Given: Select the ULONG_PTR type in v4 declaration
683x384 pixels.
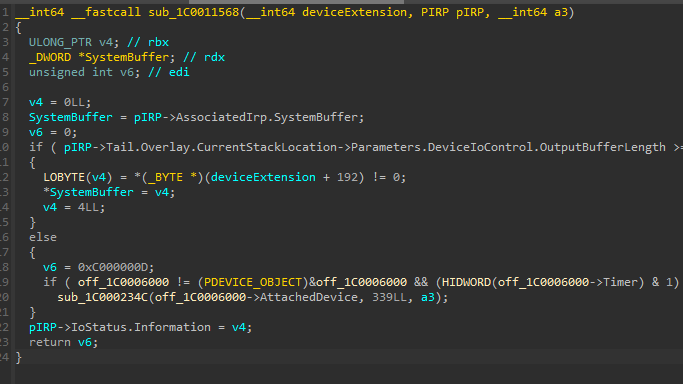Looking at the screenshot, I should (60, 42).
